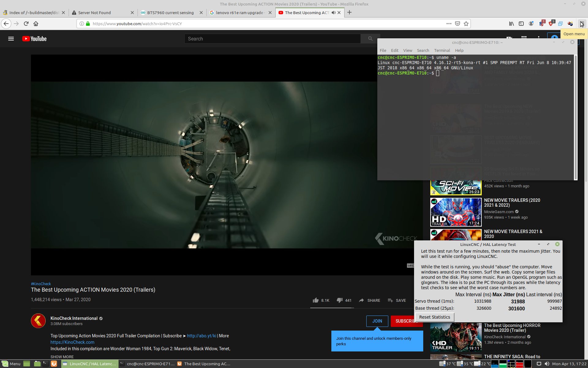Bookmark this page with the star icon
Screen dimensions: 588x368
pos(466,24)
